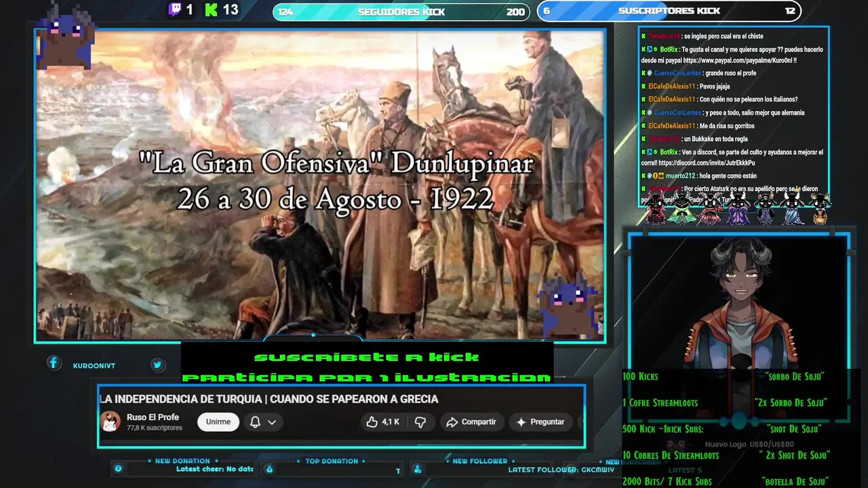Click the '77,8 K suscriptores' text

coord(155,428)
